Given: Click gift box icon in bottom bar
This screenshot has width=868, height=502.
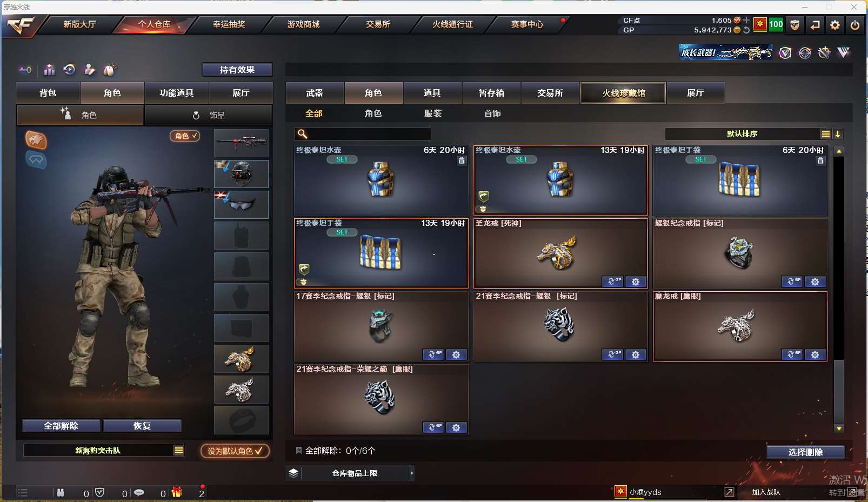Looking at the screenshot, I should tap(177, 492).
